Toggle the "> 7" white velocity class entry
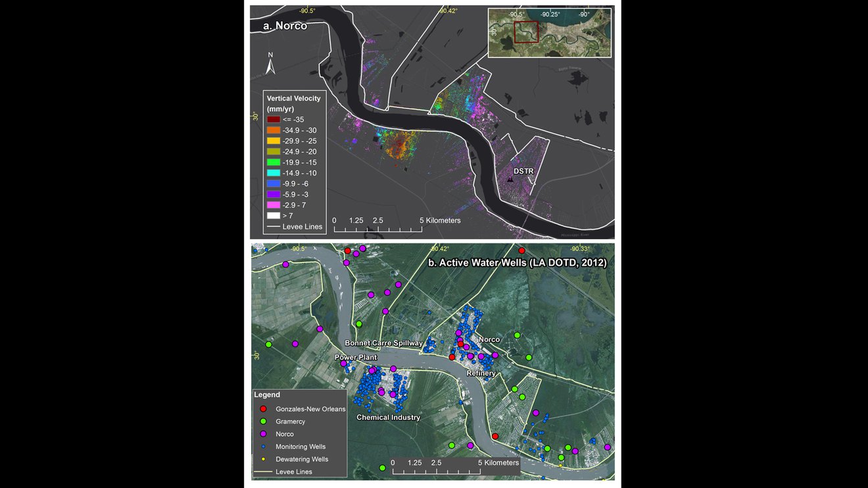This screenshot has height=488, width=868. pos(272,215)
